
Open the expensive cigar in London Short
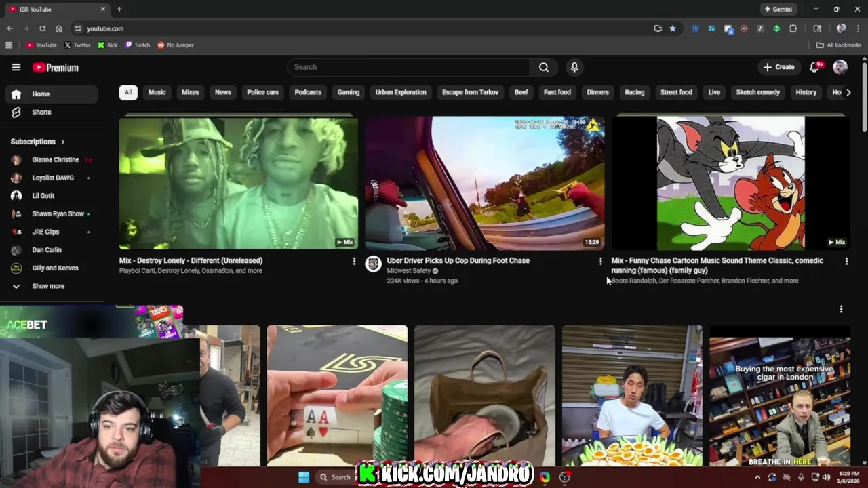tap(780, 396)
